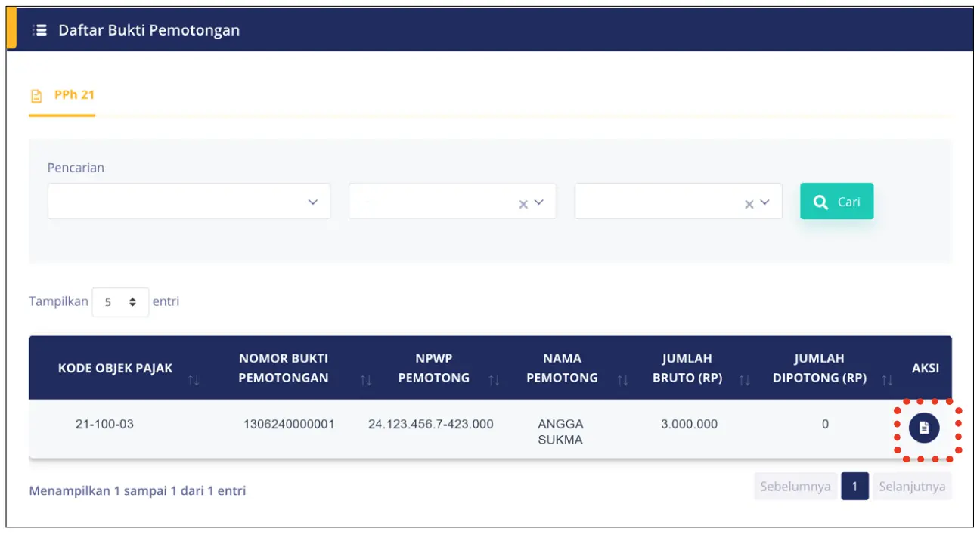Screen dimensions: 980x544
Task: Open the second filter dropdown chevron
Action: click(x=538, y=201)
